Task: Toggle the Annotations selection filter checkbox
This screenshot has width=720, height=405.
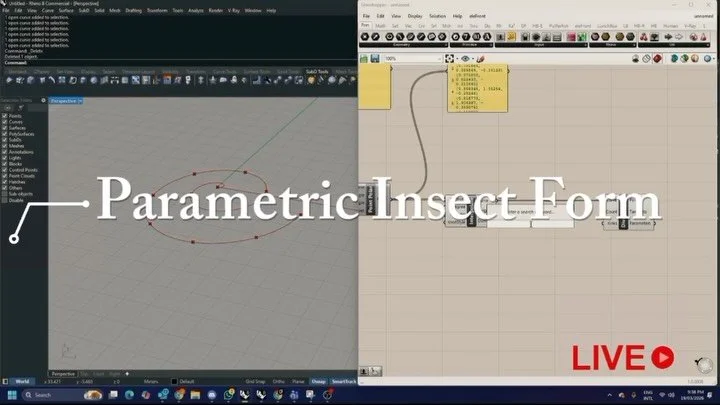Action: point(5,152)
